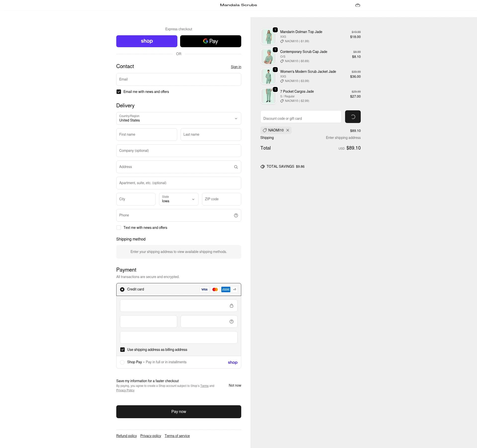Click the address search magnifier icon
The image size is (477, 448).
coord(236,167)
